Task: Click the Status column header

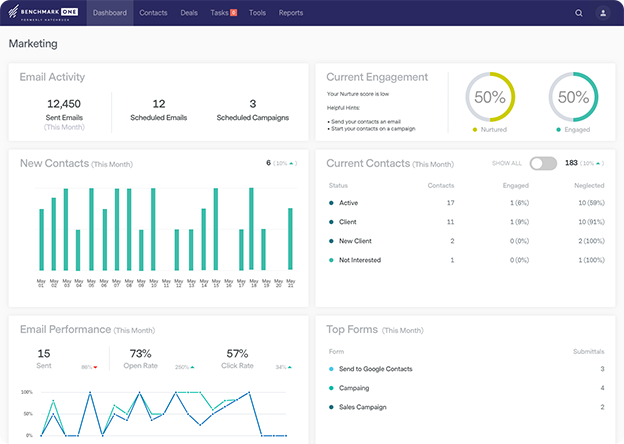Action: [338, 185]
